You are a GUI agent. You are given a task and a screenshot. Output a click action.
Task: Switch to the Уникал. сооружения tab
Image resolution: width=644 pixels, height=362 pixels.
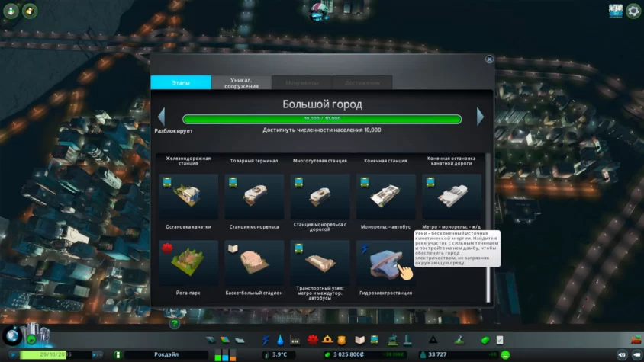pyautogui.click(x=241, y=83)
